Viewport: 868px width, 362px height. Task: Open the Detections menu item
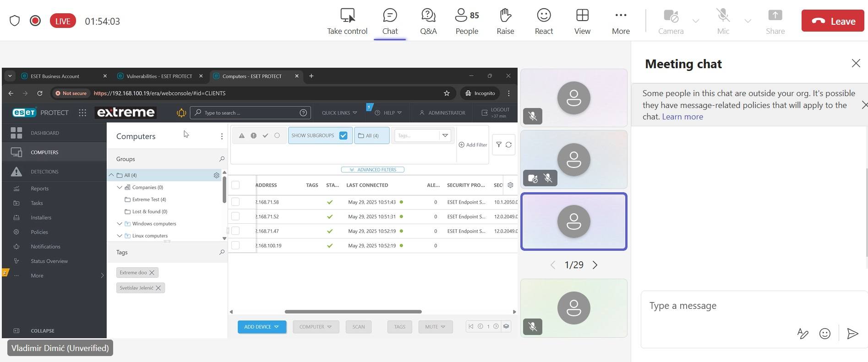point(44,172)
